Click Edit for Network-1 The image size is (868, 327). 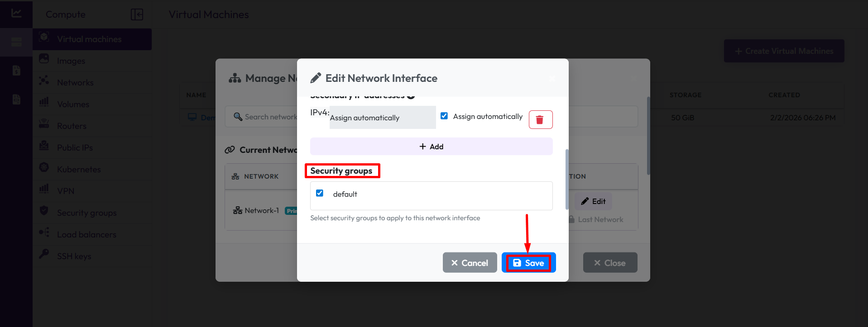coord(593,201)
